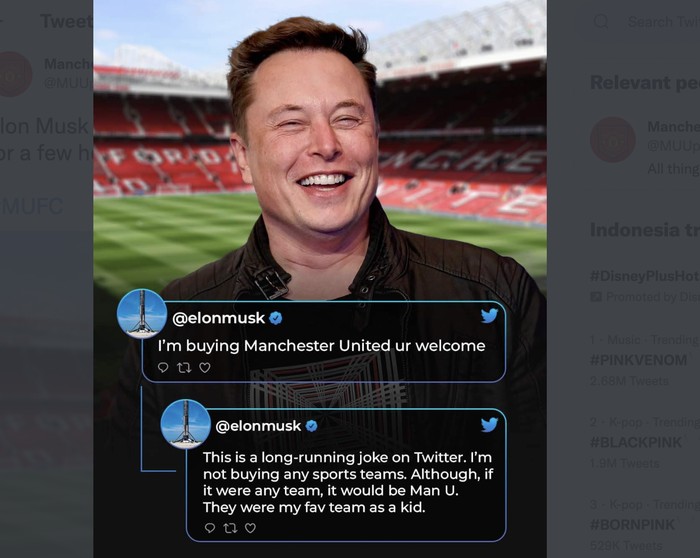
Task: Focus the Search Twitter field
Action: (x=660, y=21)
